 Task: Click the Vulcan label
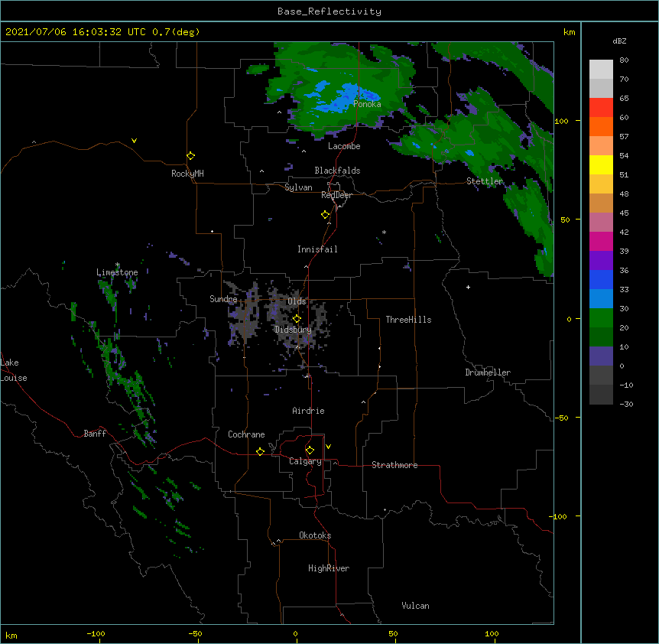coord(415,606)
